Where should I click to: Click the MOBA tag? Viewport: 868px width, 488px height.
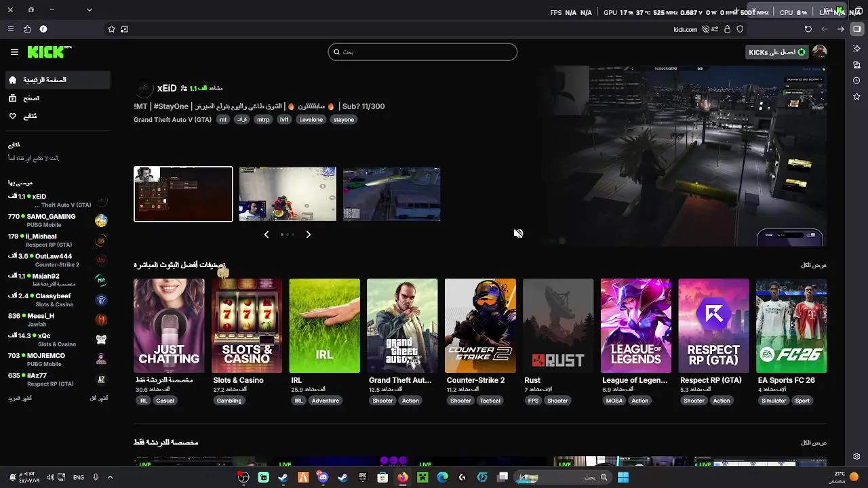pyautogui.click(x=614, y=401)
